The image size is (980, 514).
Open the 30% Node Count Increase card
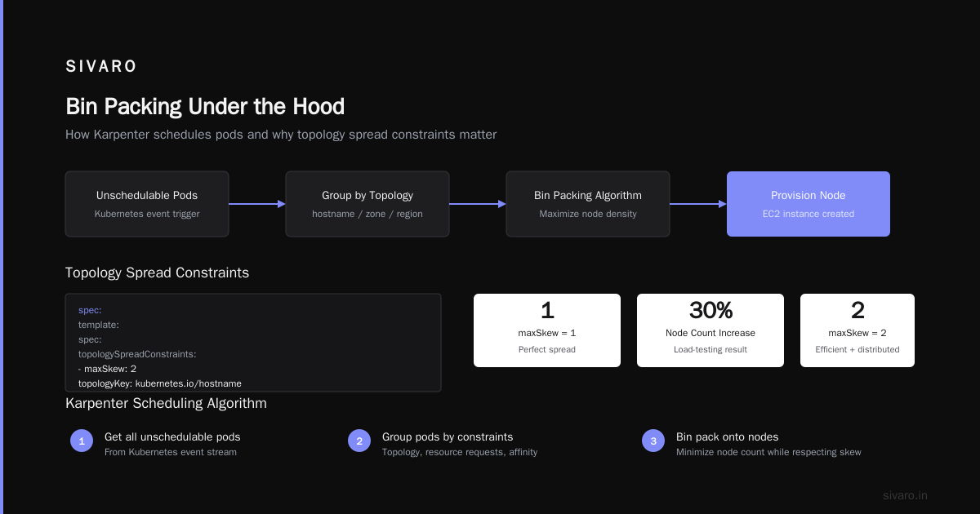click(710, 330)
